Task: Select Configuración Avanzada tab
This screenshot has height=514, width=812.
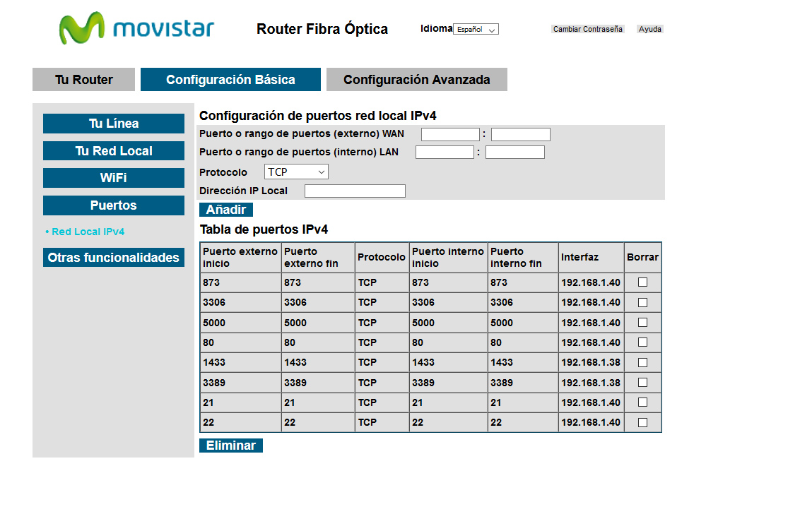Action: pyautogui.click(x=416, y=80)
